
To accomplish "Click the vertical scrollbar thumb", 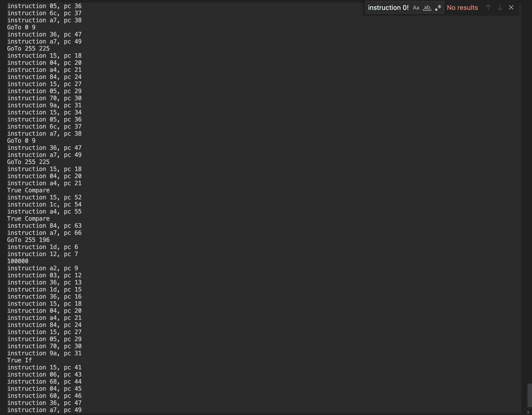I will click(529, 395).
